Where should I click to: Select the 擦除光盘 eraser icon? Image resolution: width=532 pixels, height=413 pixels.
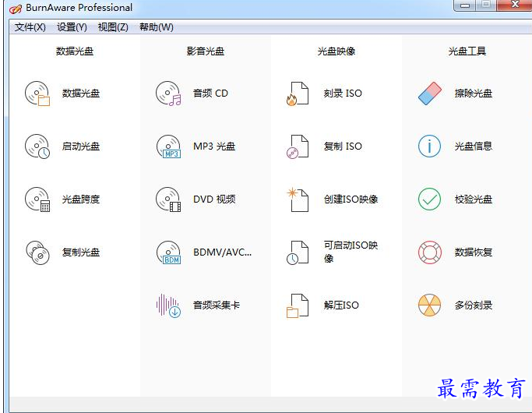pos(429,94)
